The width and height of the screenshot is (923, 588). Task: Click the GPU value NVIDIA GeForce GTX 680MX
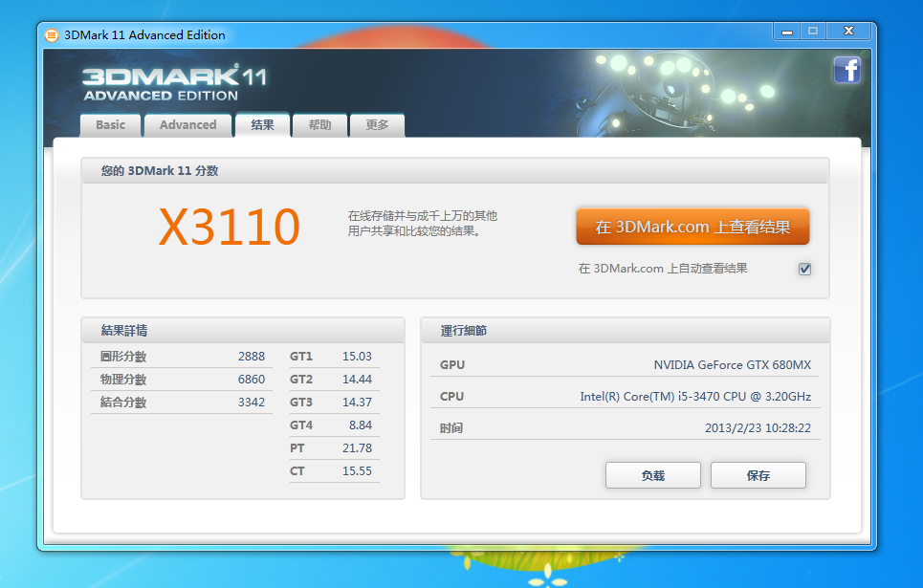(733, 365)
